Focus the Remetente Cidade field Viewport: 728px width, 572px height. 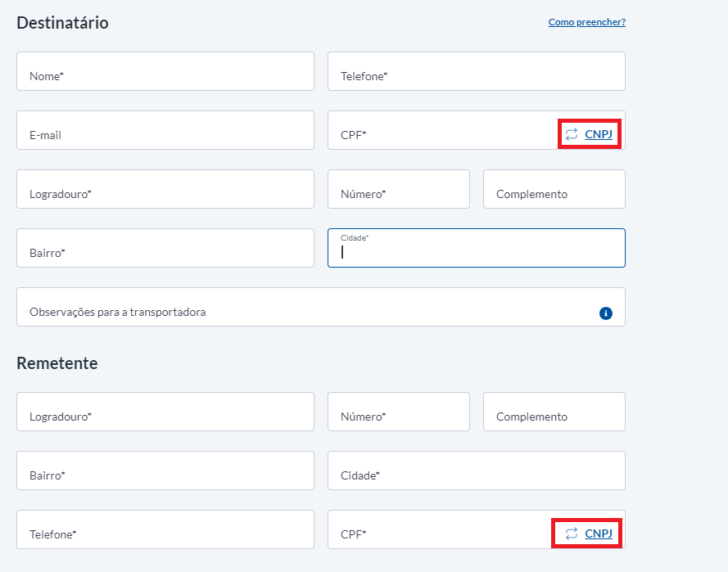pos(477,471)
